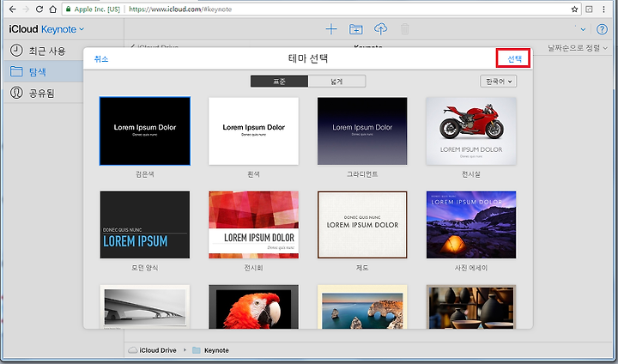Viewport: 618px width, 364px height.
Task: Click the trash delete icon
Action: click(405, 29)
